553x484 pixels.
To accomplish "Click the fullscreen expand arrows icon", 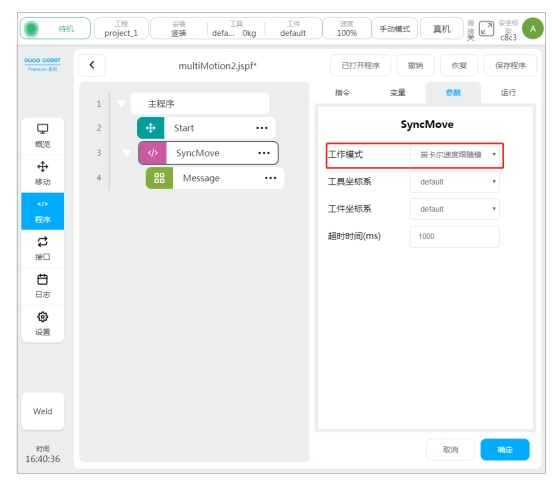I will (x=486, y=29).
